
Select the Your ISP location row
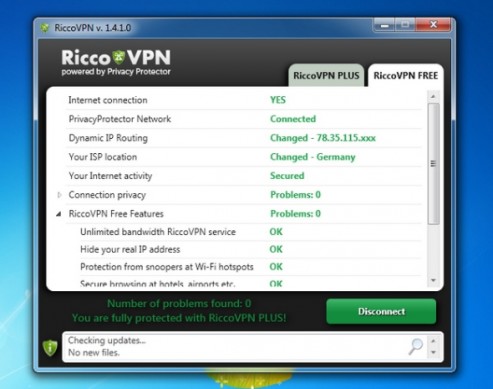click(244, 157)
